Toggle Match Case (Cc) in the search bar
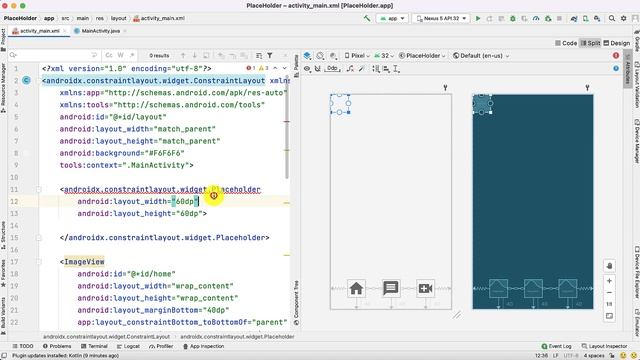Image resolution: width=640 pixels, height=360 pixels. coord(109,55)
